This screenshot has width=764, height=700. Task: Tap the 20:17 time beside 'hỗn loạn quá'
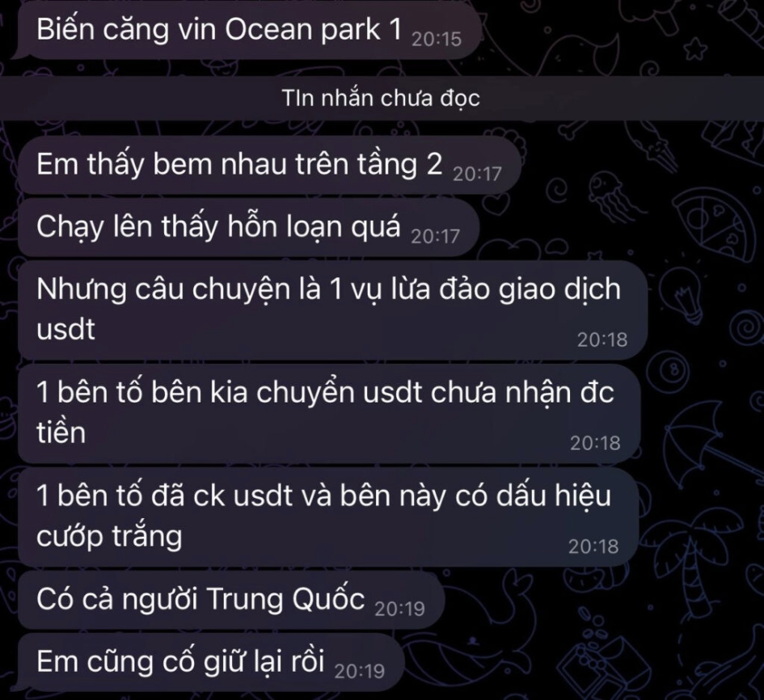click(435, 236)
